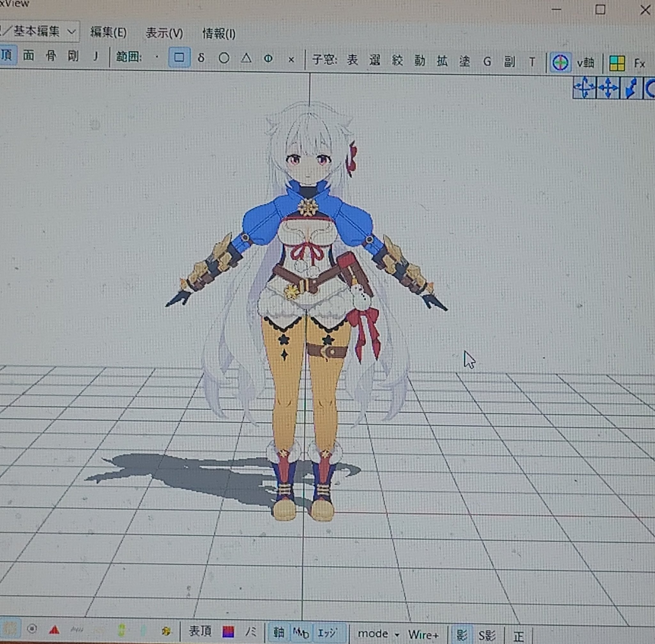This screenshot has height=644, width=655.
Task: Click the colored manipulator circle icon
Action: pos(560,63)
